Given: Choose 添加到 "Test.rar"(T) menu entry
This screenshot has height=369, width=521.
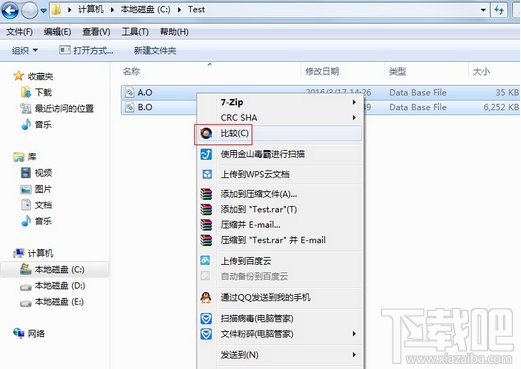Looking at the screenshot, I should pos(259,209).
